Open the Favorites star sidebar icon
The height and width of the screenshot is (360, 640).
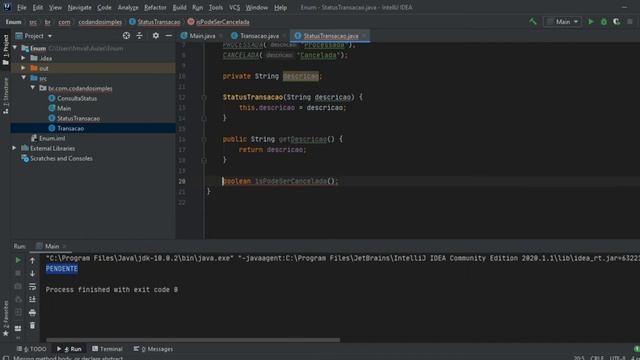click(x=5, y=318)
